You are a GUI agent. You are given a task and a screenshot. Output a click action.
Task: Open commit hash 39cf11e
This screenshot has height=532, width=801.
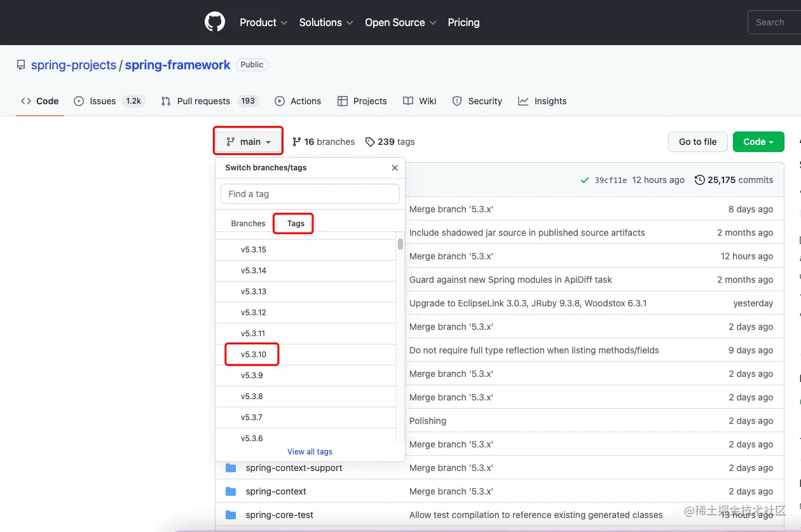coord(611,181)
